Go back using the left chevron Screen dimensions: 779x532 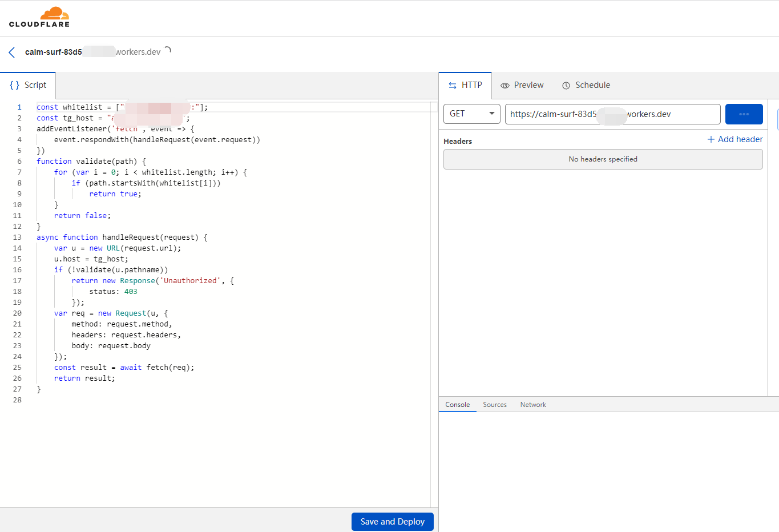[x=12, y=53]
